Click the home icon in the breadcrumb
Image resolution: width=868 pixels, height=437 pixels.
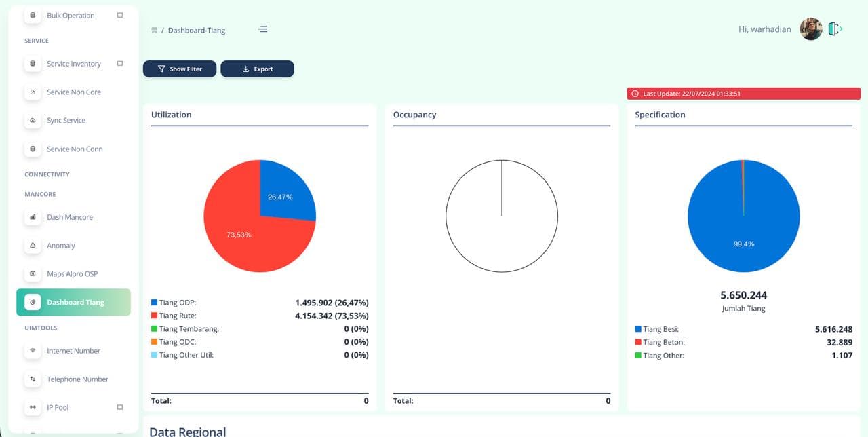click(155, 31)
